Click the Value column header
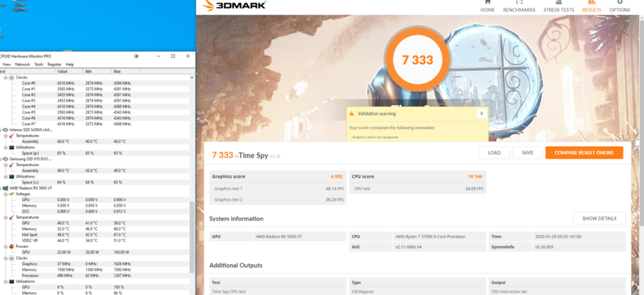644x295 pixels. [x=69, y=71]
